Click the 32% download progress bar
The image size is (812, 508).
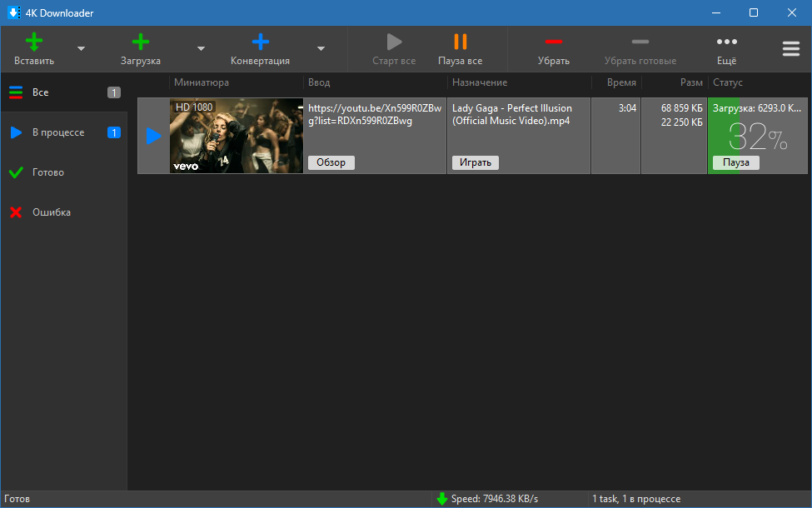coord(758,137)
